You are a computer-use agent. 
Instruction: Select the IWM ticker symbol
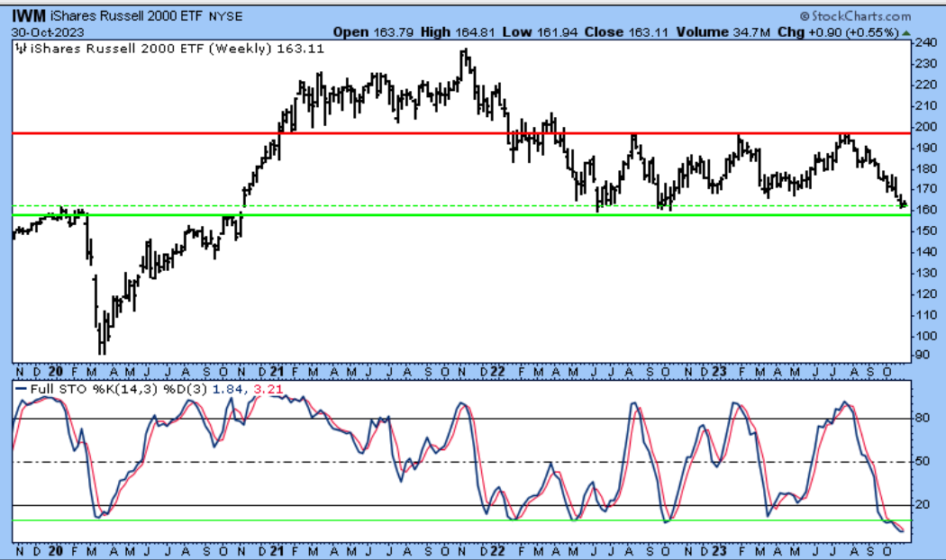(x=29, y=15)
